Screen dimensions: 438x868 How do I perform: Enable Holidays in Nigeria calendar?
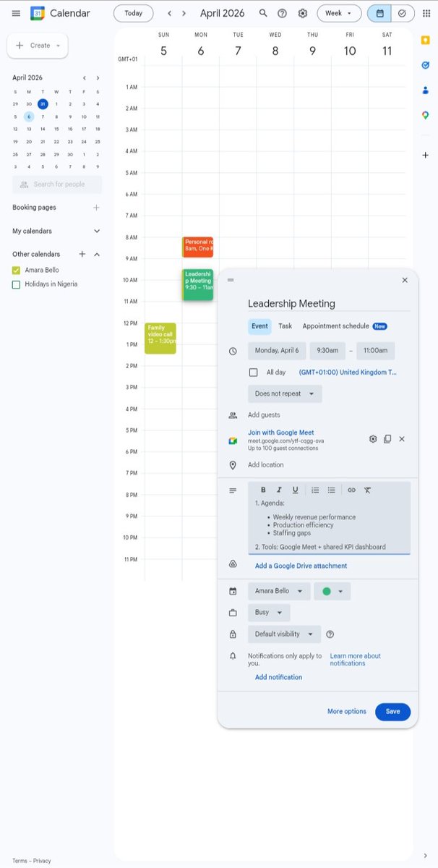17,284
